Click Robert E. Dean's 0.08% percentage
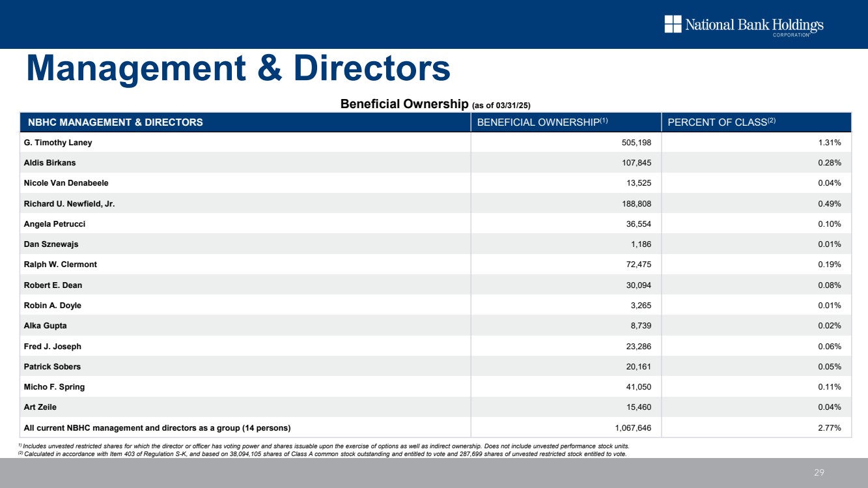The width and height of the screenshot is (868, 488). tap(829, 285)
